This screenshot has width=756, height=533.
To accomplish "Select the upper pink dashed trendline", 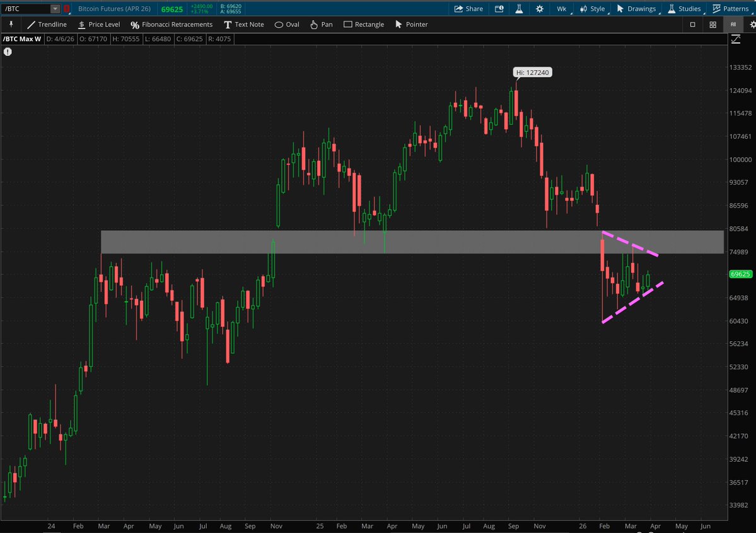I will coord(630,243).
